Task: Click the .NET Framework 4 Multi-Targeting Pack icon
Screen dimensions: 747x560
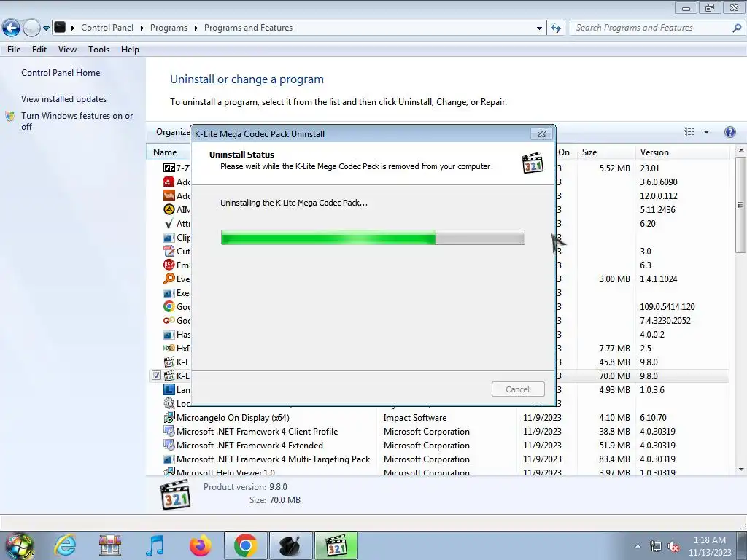Action: coord(169,459)
